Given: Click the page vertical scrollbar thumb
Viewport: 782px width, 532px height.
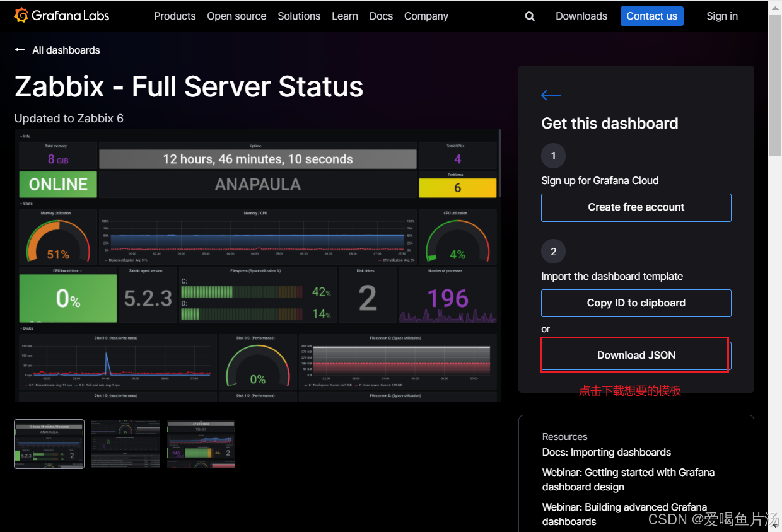Looking at the screenshot, I should [775, 85].
